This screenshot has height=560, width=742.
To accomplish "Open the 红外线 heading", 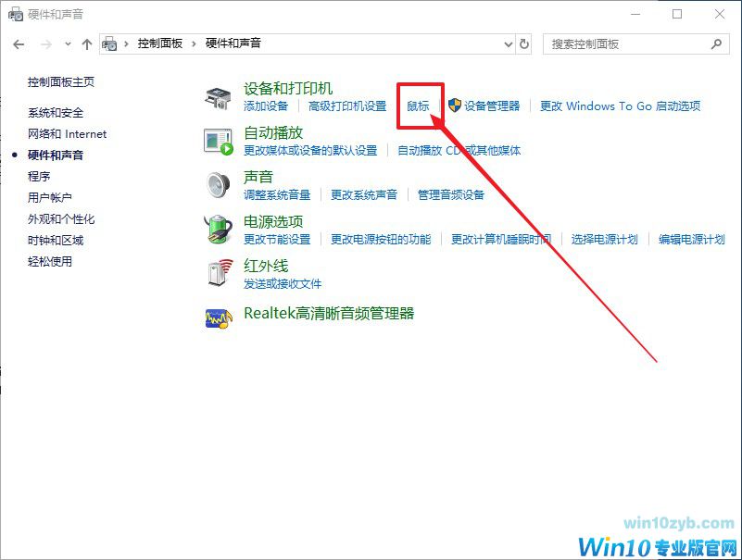I will pos(266,267).
